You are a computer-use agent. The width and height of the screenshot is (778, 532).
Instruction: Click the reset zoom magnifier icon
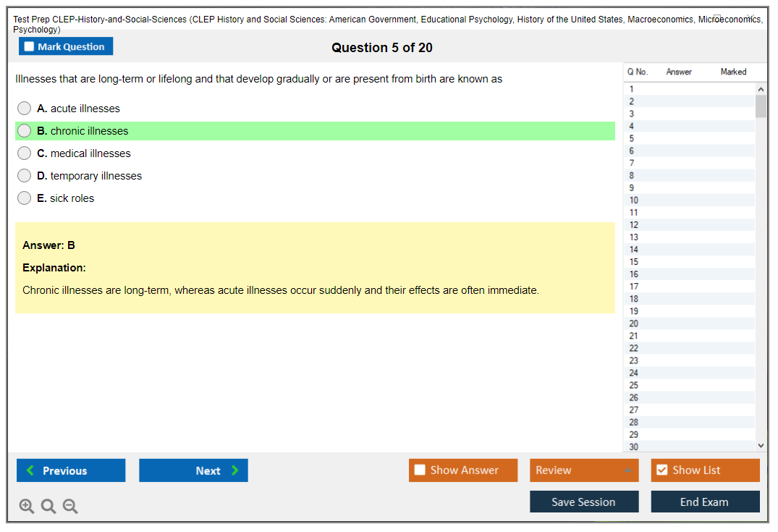coord(48,507)
